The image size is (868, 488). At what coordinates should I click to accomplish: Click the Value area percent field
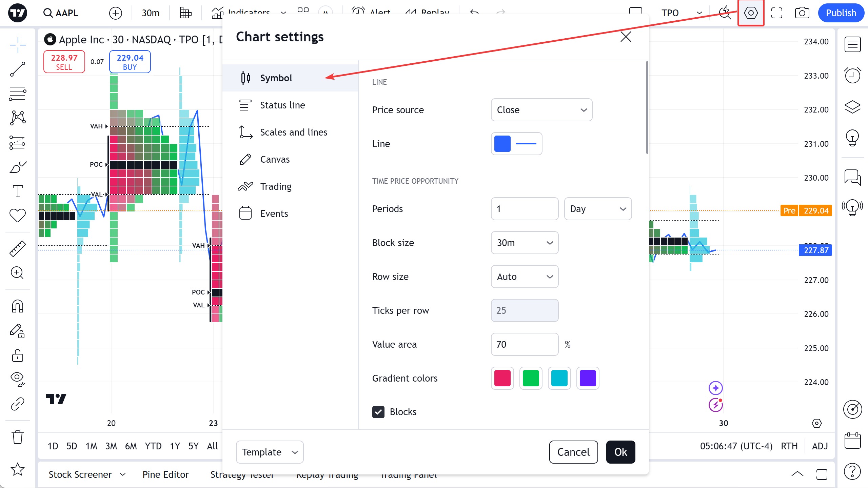(x=524, y=344)
